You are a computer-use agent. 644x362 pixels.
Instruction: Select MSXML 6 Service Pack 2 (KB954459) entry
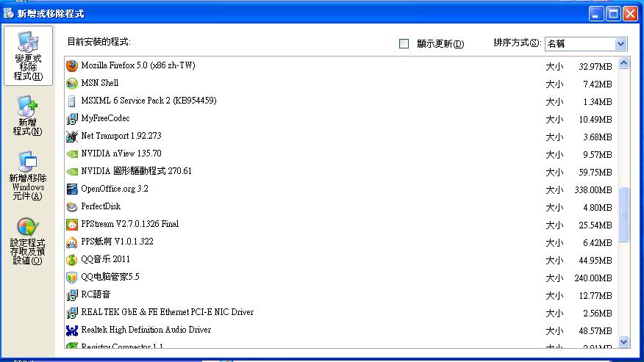point(341,101)
